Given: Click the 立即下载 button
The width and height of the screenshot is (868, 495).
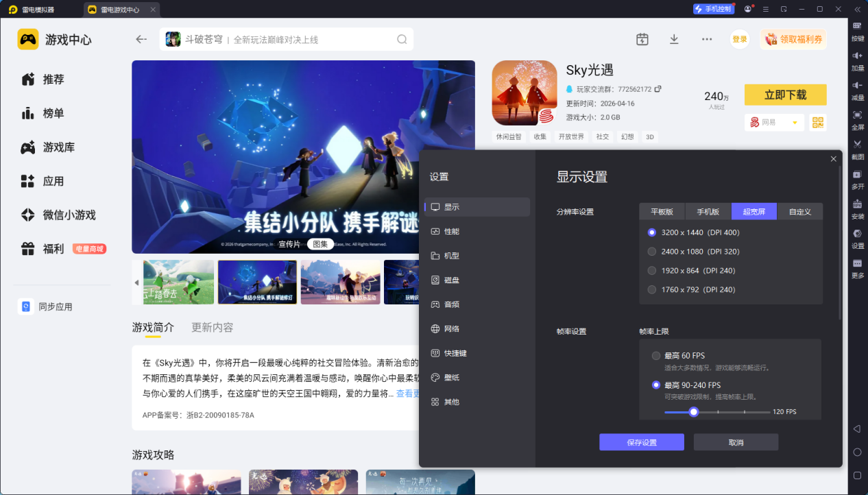Looking at the screenshot, I should click(x=785, y=95).
